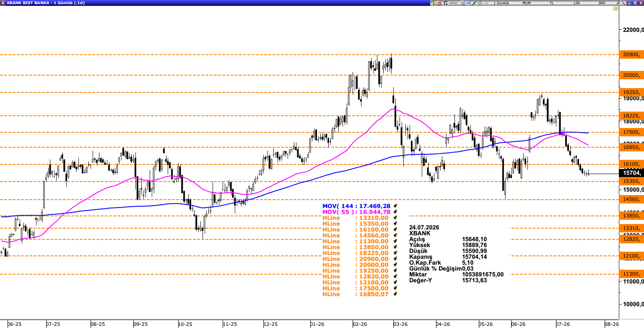Click the blue diagonal arrow icon
Viewport: 644px width, 328px height.
tap(618, 3)
